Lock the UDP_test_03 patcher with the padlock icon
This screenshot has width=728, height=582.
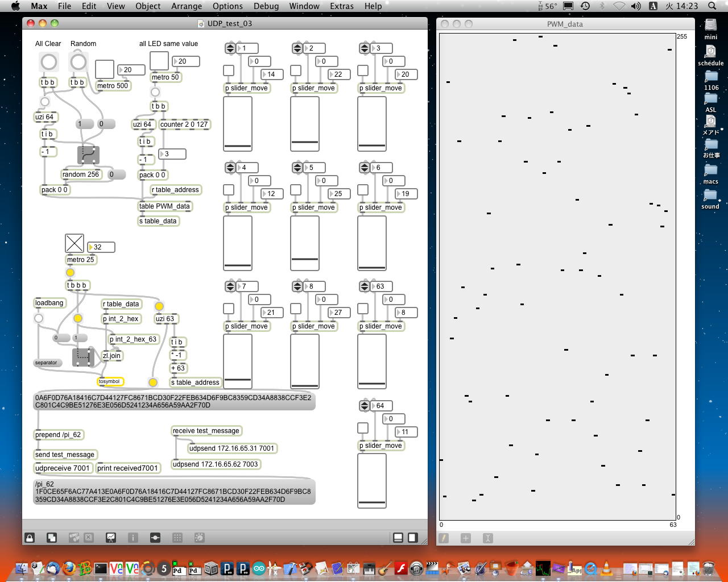[30, 537]
